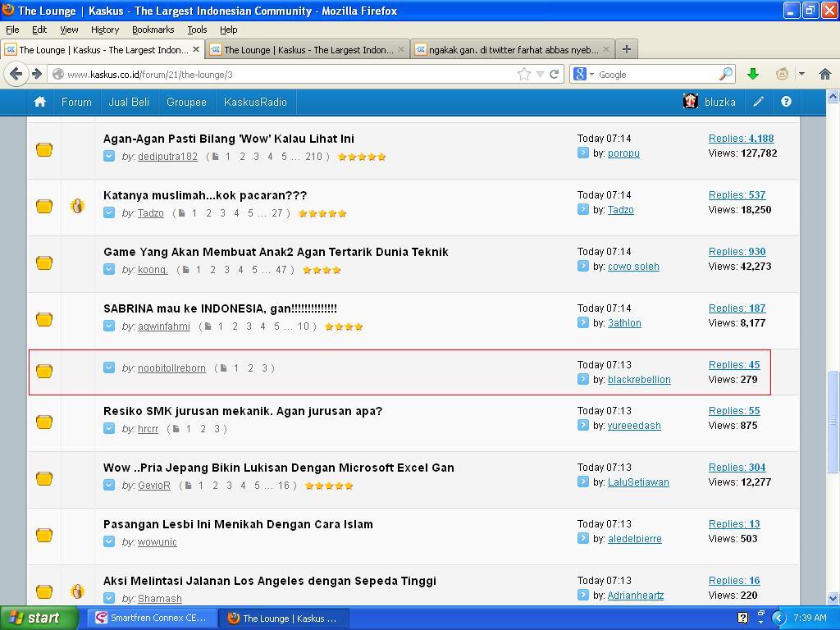Click Replies: 4,188 link
Image resolution: width=840 pixels, height=630 pixels.
741,139
